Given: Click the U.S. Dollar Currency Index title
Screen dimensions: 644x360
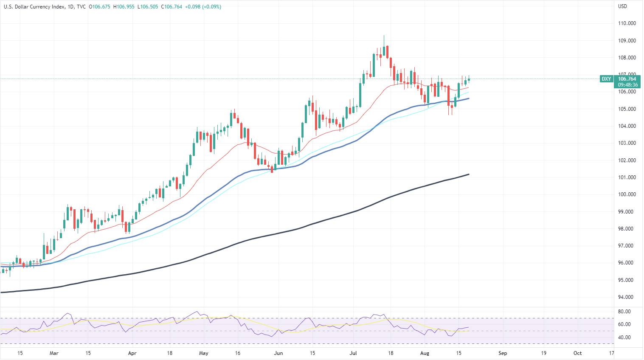Looking at the screenshot, I should pyautogui.click(x=34, y=7).
